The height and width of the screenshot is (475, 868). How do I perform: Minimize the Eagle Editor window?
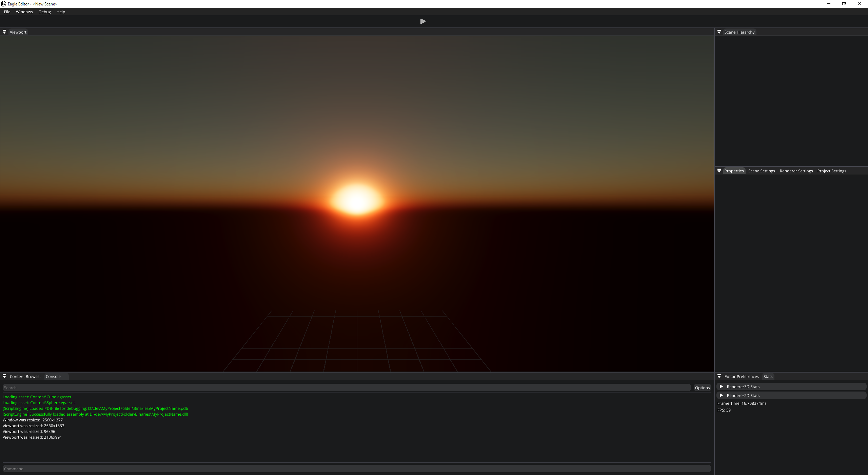coord(829,4)
